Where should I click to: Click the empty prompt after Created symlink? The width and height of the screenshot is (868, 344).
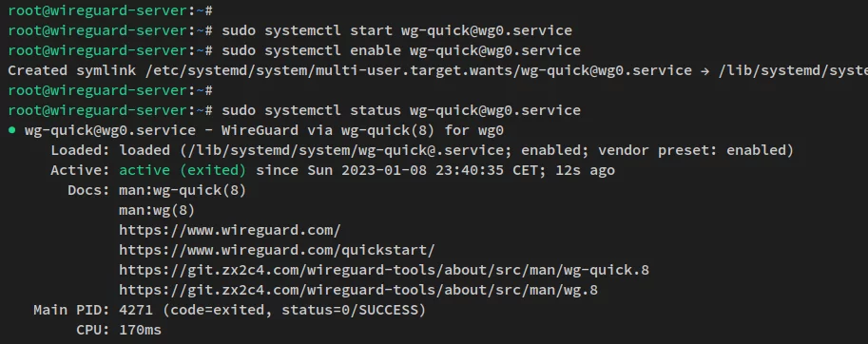pos(110,90)
